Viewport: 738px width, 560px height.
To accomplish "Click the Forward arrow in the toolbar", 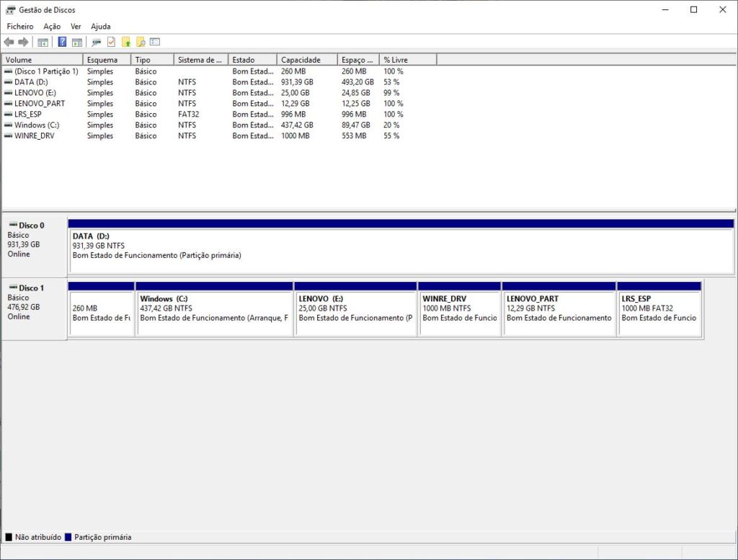I will [x=23, y=42].
